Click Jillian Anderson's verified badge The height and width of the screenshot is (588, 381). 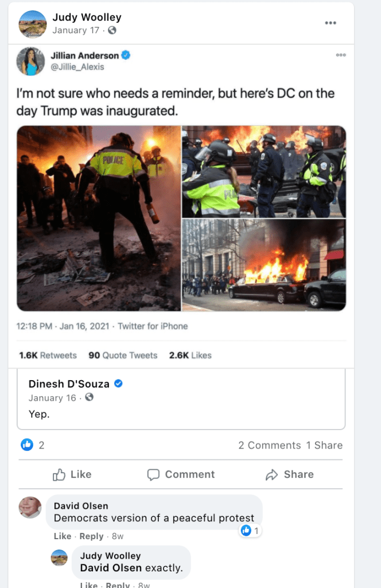pos(126,55)
